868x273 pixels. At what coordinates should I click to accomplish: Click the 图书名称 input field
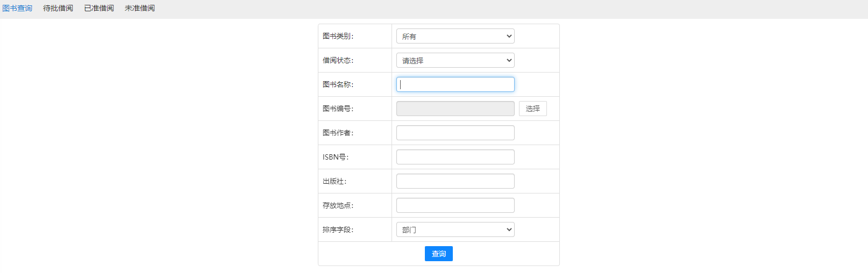point(455,84)
